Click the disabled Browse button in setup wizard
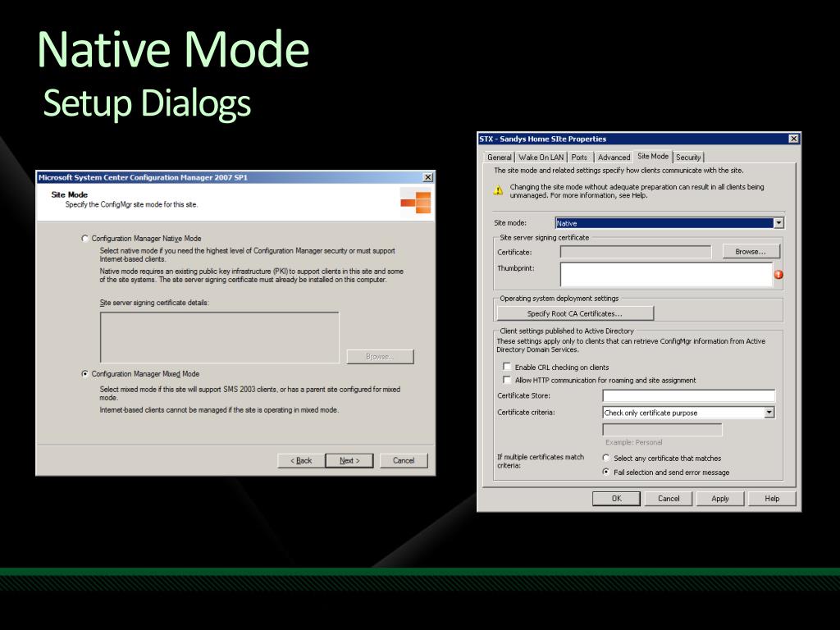The image size is (840, 630). 380,357
